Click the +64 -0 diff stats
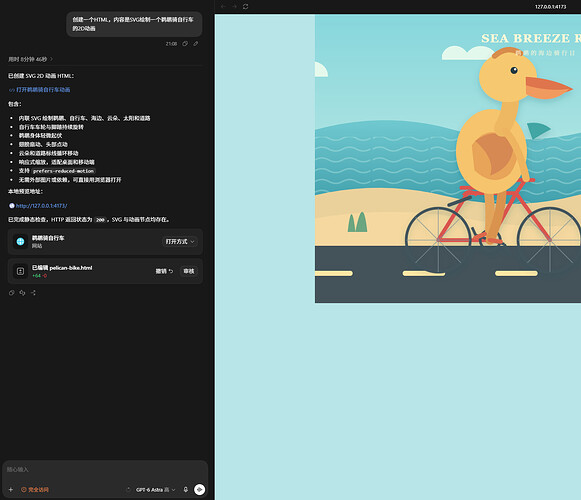The width and height of the screenshot is (581, 500). (39, 276)
